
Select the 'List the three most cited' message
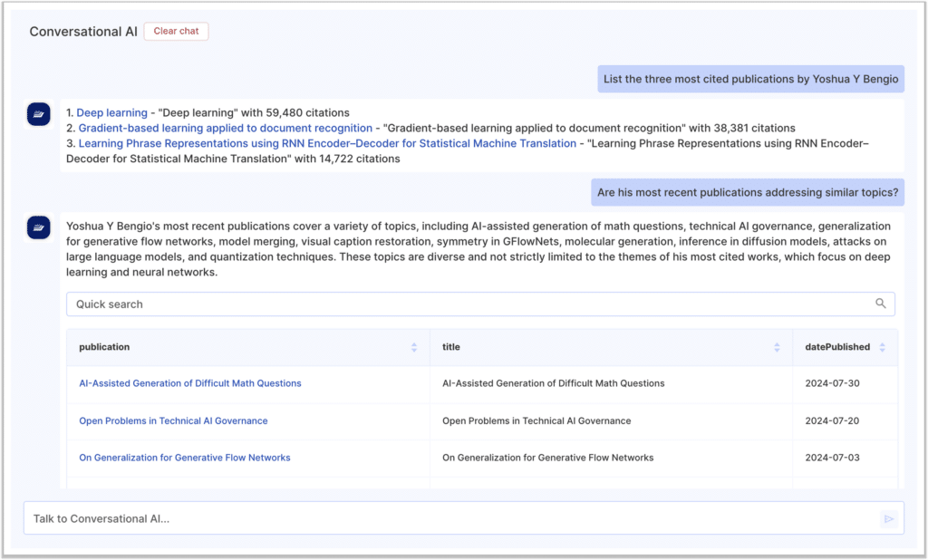(750, 79)
